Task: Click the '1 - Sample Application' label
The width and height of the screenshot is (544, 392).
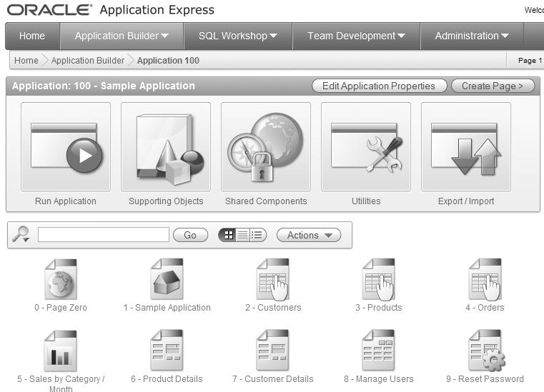Action: pos(167,308)
